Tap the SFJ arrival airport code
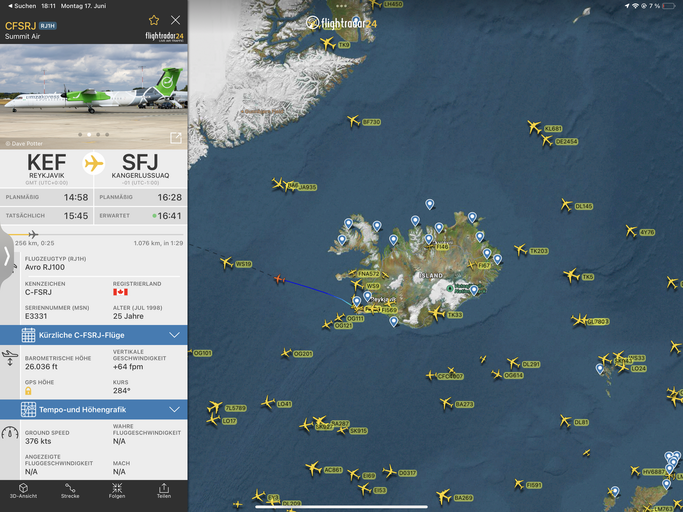 click(140, 162)
